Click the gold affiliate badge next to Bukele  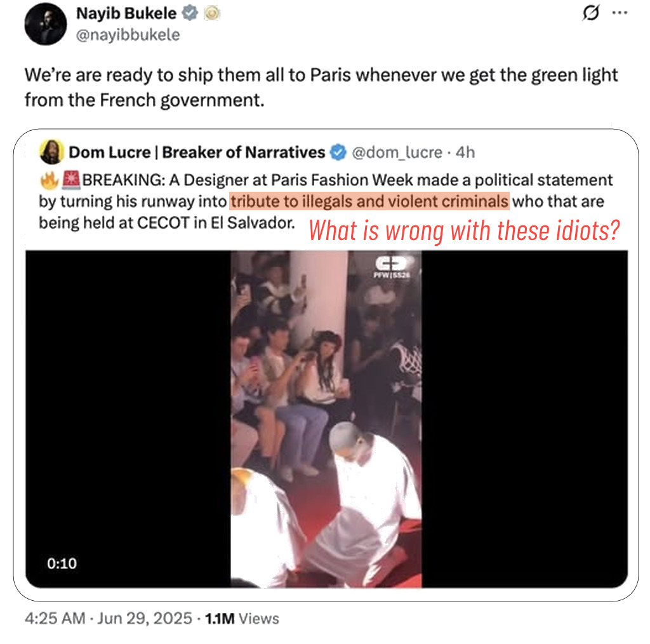pos(211,14)
